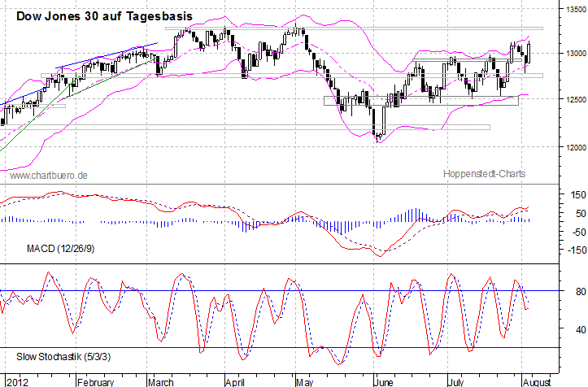
Task: Click the 13000 price axis value
Action: click(576, 53)
